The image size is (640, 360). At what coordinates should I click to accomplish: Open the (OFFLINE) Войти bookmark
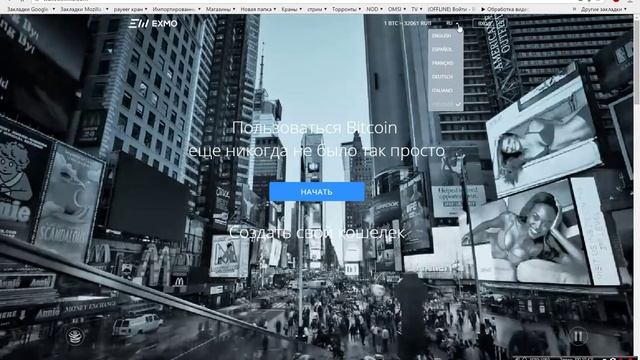451,9
